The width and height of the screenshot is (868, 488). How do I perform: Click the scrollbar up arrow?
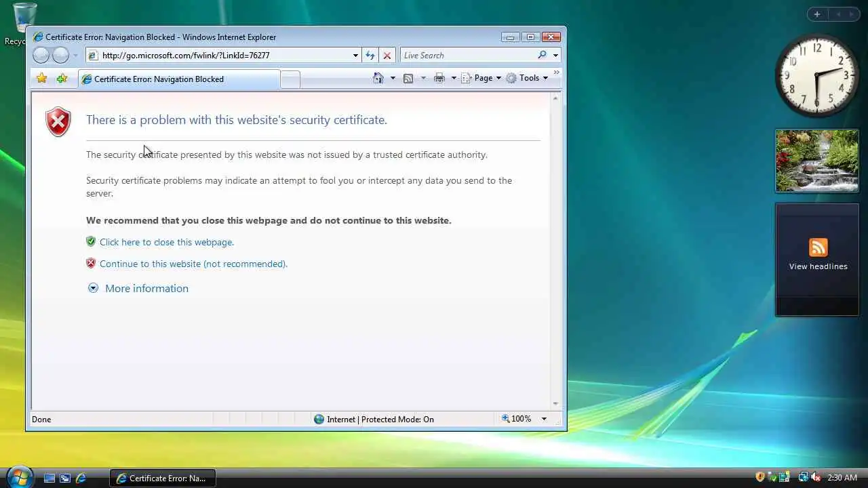pyautogui.click(x=555, y=99)
